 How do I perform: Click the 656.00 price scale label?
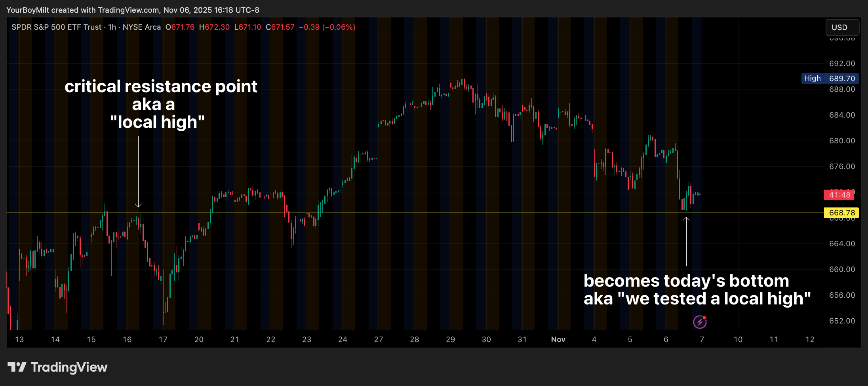click(842, 295)
